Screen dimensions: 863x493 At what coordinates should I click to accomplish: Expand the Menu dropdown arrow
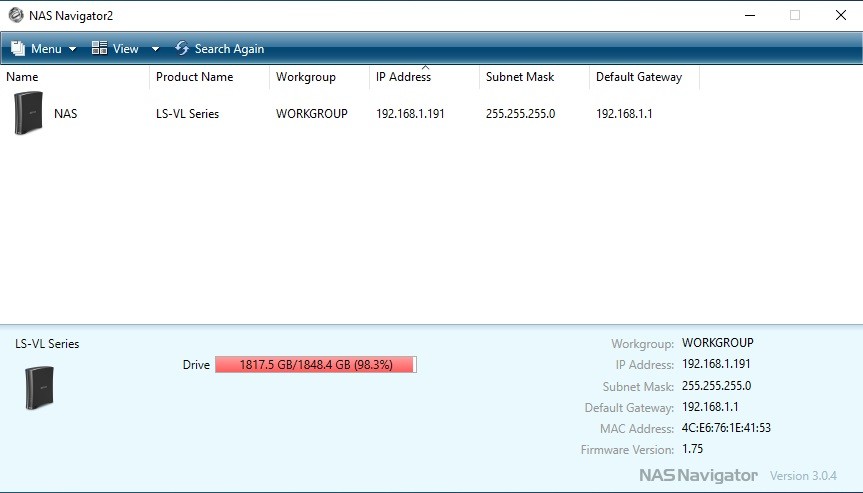pos(72,49)
